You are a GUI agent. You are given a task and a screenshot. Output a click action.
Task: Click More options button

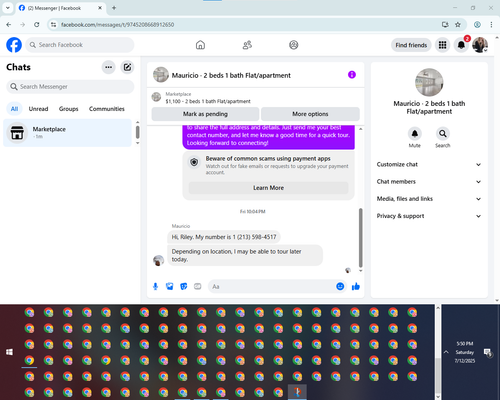(310, 114)
